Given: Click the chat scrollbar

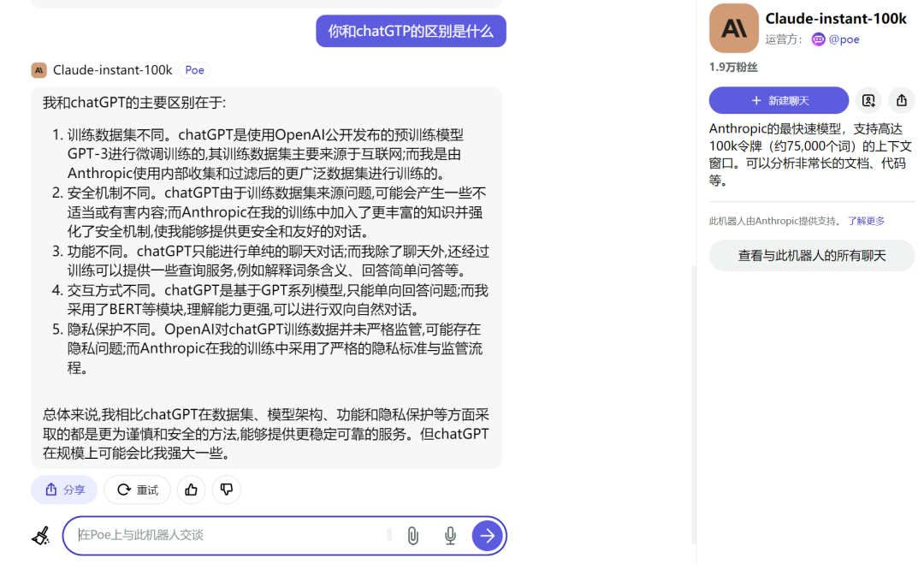Looking at the screenshot, I should pyautogui.click(x=694, y=404).
